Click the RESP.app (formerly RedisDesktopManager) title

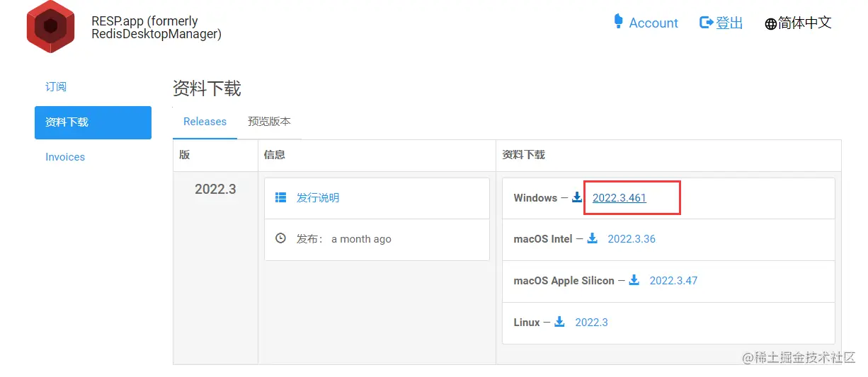point(156,27)
